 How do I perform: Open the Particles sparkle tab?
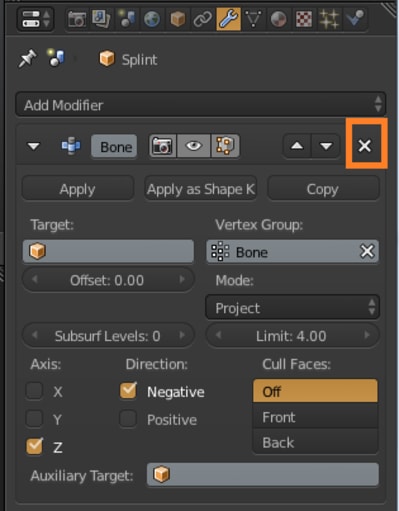click(329, 19)
